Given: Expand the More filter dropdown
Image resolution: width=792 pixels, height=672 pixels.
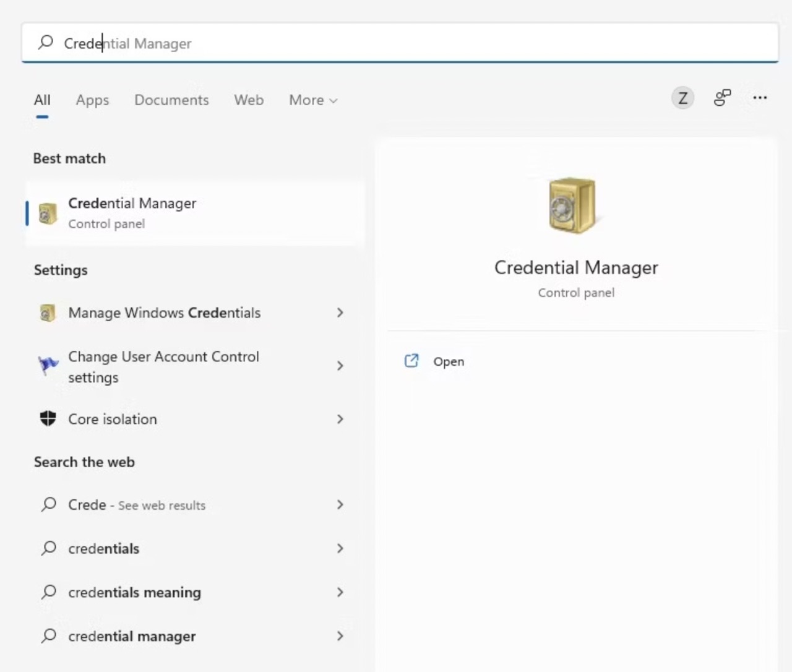Looking at the screenshot, I should pyautogui.click(x=312, y=100).
